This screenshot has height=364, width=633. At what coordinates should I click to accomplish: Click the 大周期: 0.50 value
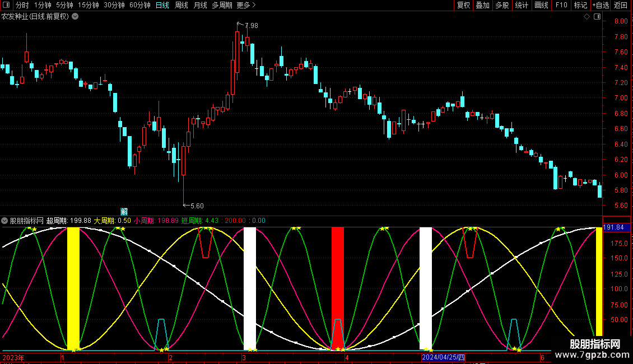pyautogui.click(x=112, y=221)
